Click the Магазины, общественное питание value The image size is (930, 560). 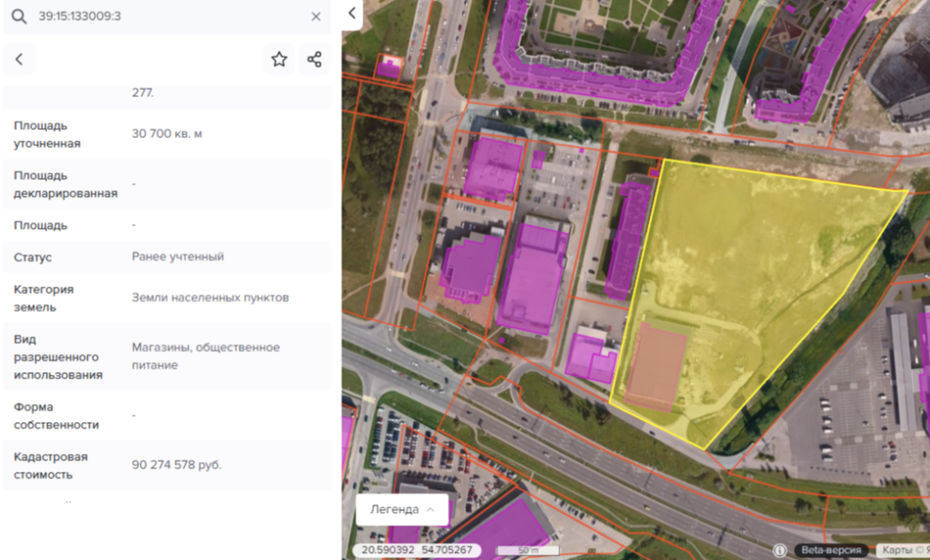pyautogui.click(x=205, y=356)
